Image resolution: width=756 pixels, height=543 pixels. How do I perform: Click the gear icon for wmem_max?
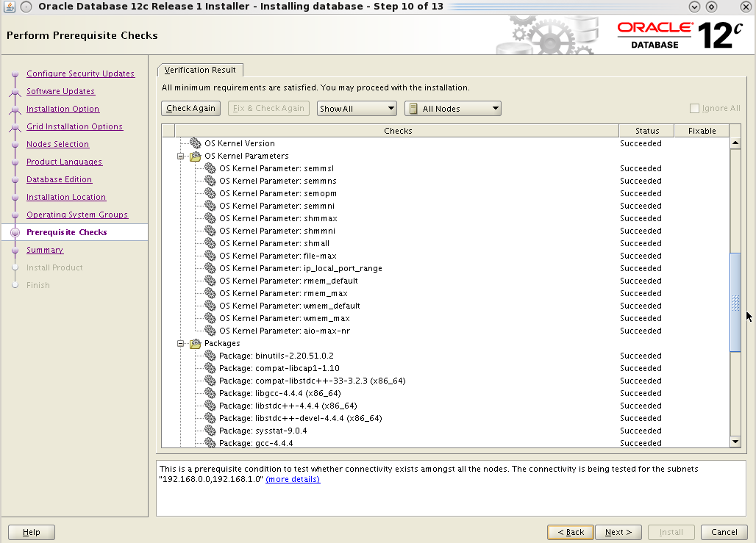click(210, 318)
